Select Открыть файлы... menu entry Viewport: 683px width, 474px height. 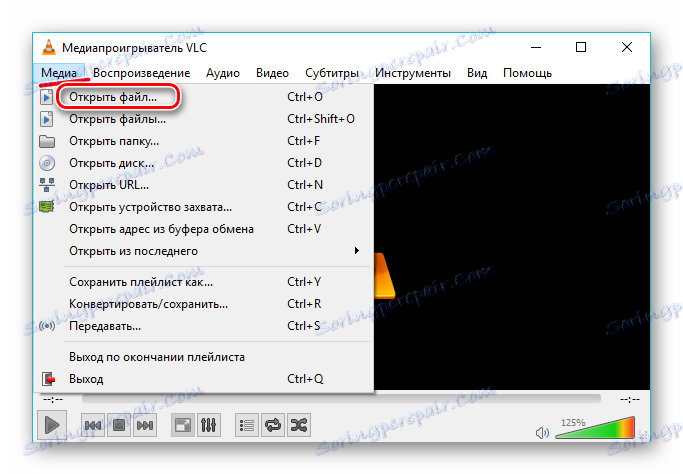tap(204, 119)
